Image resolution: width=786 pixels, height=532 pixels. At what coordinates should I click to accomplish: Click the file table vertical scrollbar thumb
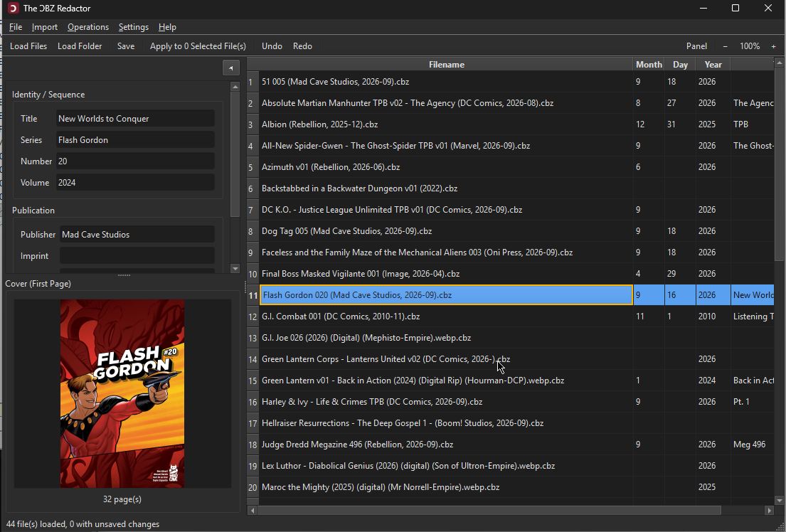click(779, 164)
